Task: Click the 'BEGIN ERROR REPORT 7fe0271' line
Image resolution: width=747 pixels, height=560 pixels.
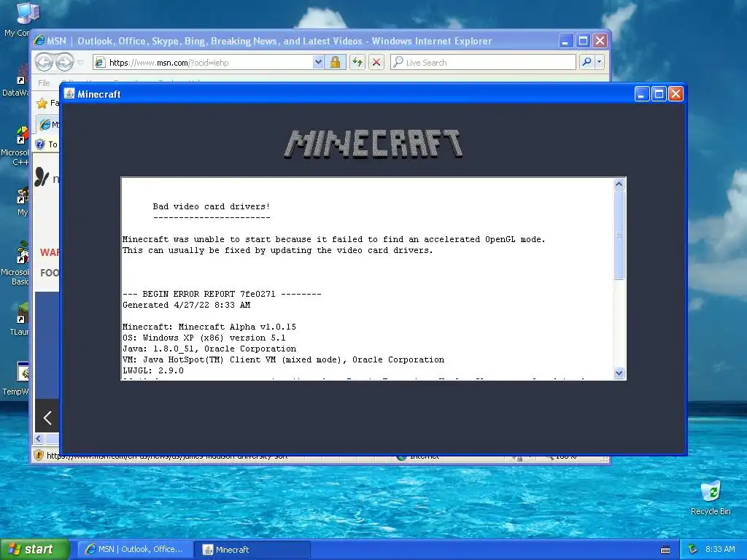Action: [222, 294]
